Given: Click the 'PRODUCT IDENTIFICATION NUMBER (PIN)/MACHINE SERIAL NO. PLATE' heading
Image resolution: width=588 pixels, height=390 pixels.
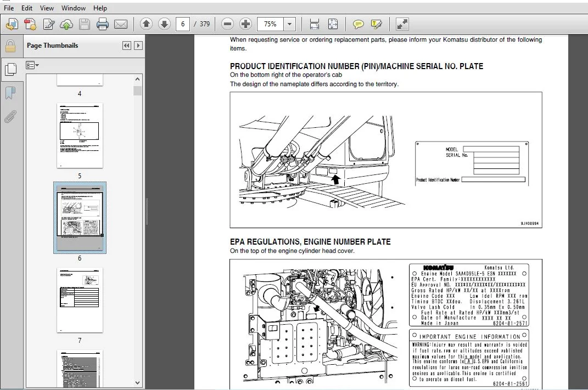Looking at the screenshot, I should [x=356, y=66].
